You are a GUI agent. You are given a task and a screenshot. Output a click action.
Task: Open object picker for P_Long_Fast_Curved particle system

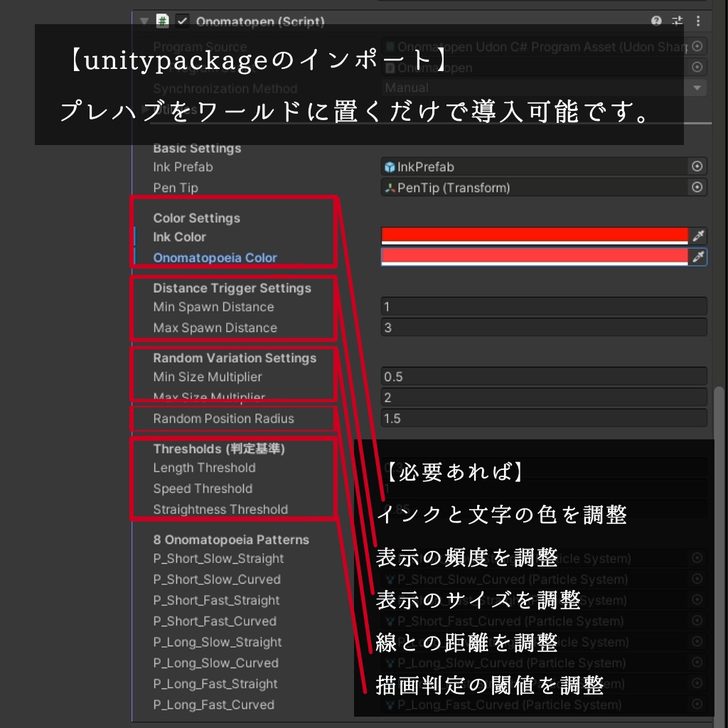pyautogui.click(x=697, y=705)
